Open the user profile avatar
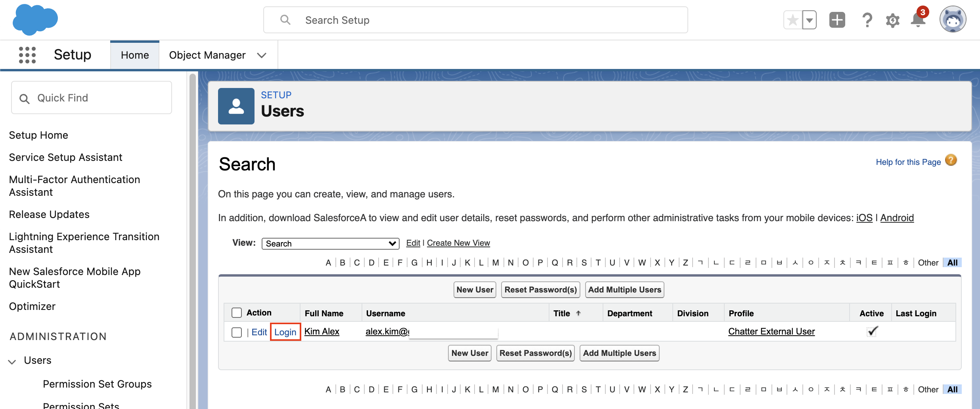This screenshot has height=409, width=980. pyautogui.click(x=953, y=19)
